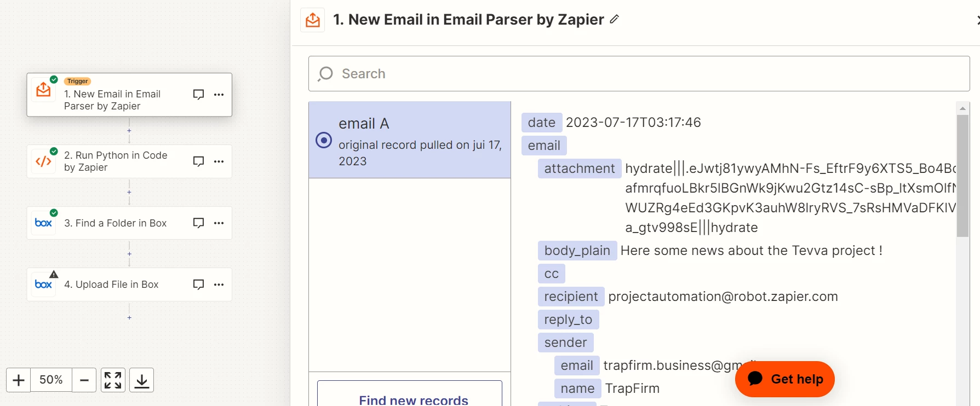The height and width of the screenshot is (406, 980).
Task: Click the attachment field label
Action: click(580, 169)
